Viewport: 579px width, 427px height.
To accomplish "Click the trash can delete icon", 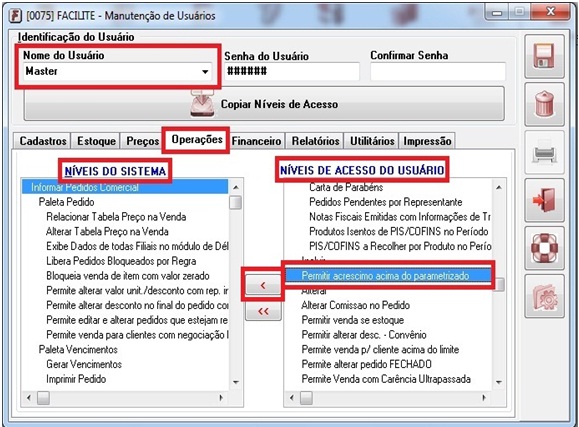I will pyautogui.click(x=544, y=104).
